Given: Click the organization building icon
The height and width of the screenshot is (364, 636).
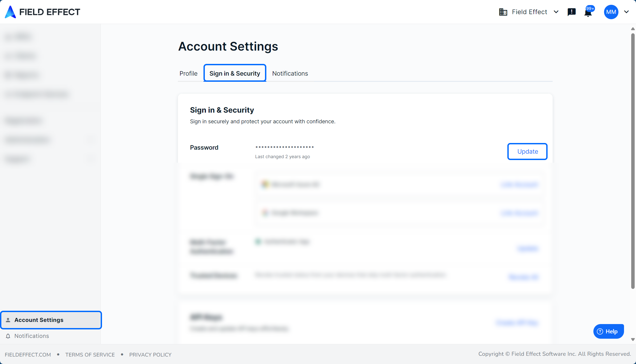Looking at the screenshot, I should [503, 12].
